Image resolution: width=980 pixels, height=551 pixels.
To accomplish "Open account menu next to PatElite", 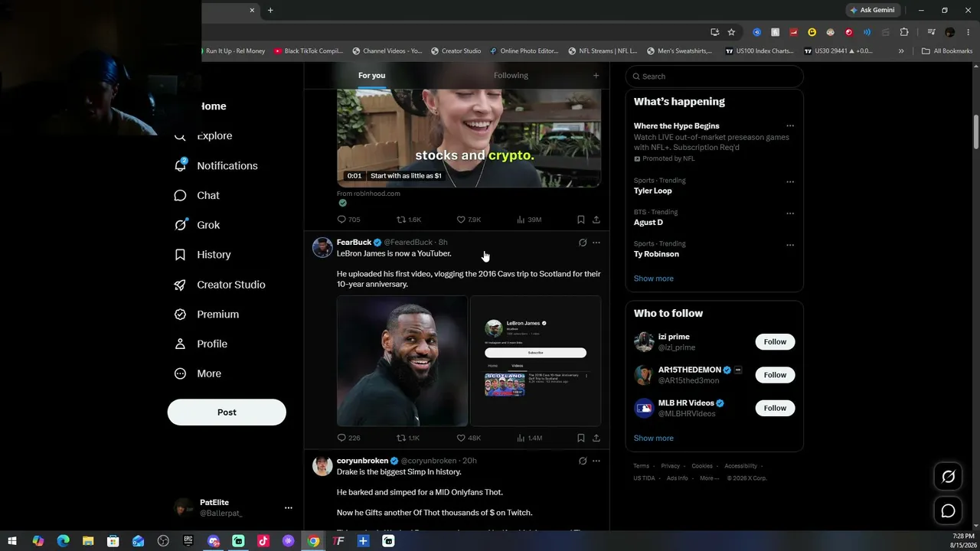I will point(289,507).
